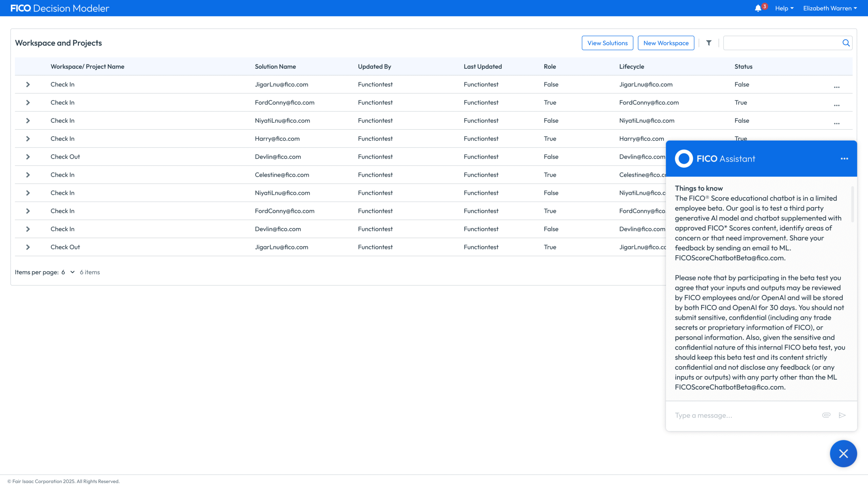868x488 pixels.
Task: Expand the JigarLnu Check Out row
Action: 28,247
